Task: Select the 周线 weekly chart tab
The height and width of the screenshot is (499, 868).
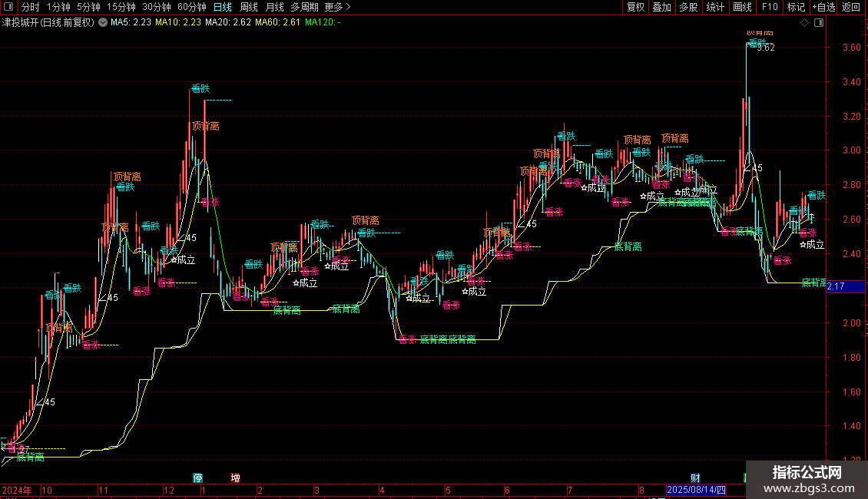Action: [249, 7]
